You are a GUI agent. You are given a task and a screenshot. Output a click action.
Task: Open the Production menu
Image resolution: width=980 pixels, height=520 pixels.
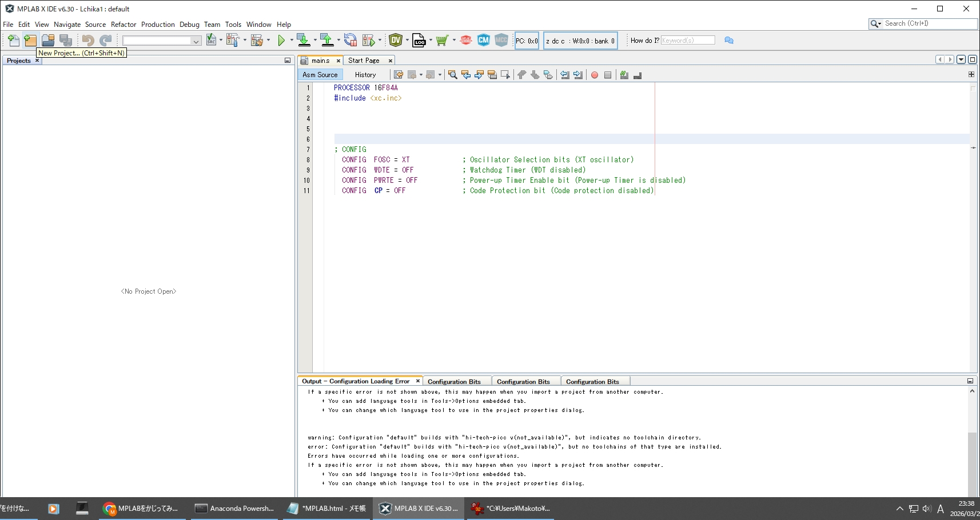pos(158,25)
